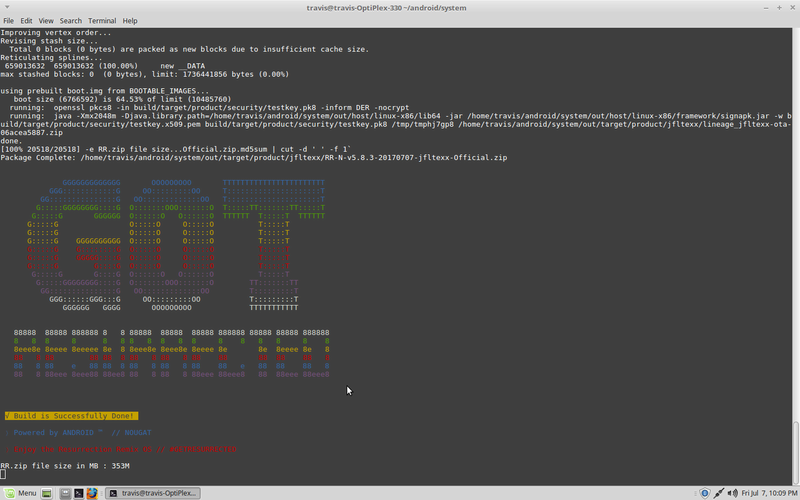Open the update manager shield icon
This screenshot has width=800, height=500.
pos(705,493)
